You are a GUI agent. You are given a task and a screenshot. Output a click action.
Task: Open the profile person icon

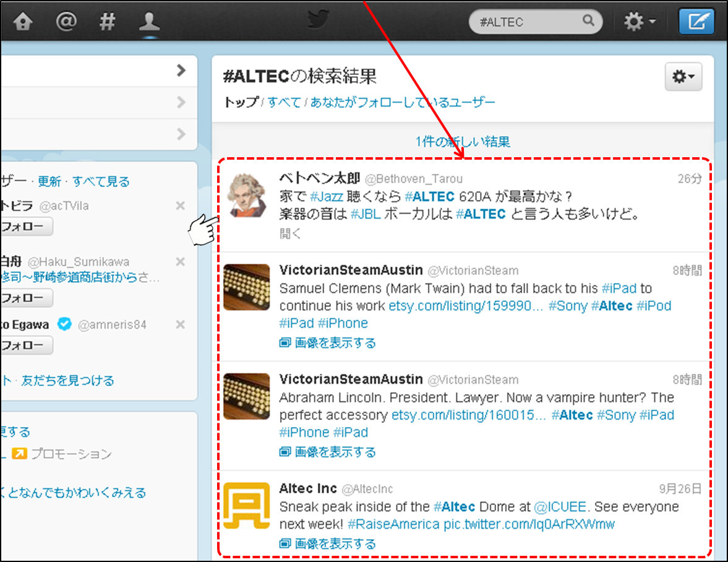tap(149, 22)
